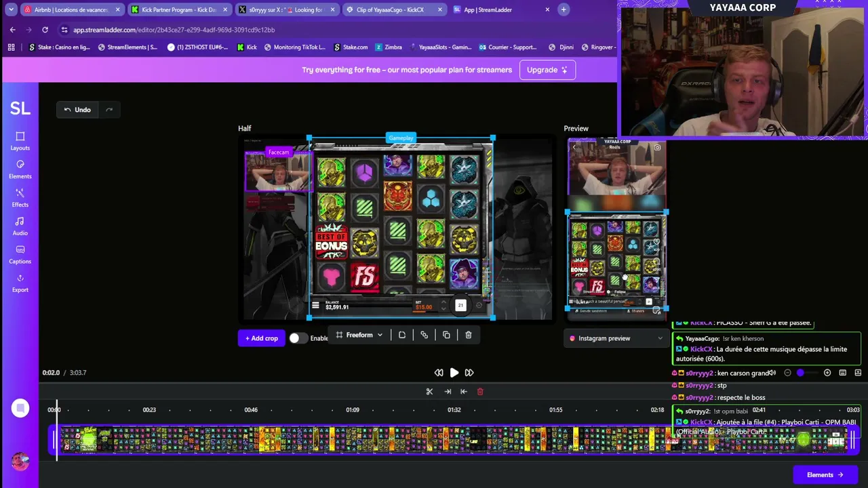Click the + Add crop button
This screenshot has height=488, width=868.
tap(262, 338)
